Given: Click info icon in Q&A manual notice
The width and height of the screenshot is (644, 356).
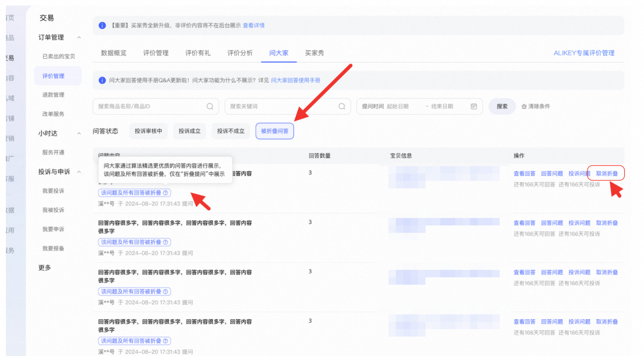Looking at the screenshot, I should pos(102,80).
